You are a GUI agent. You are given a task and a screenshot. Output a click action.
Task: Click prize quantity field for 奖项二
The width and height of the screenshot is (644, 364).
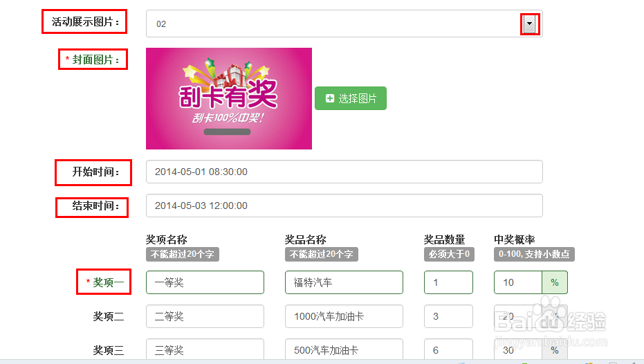448,316
